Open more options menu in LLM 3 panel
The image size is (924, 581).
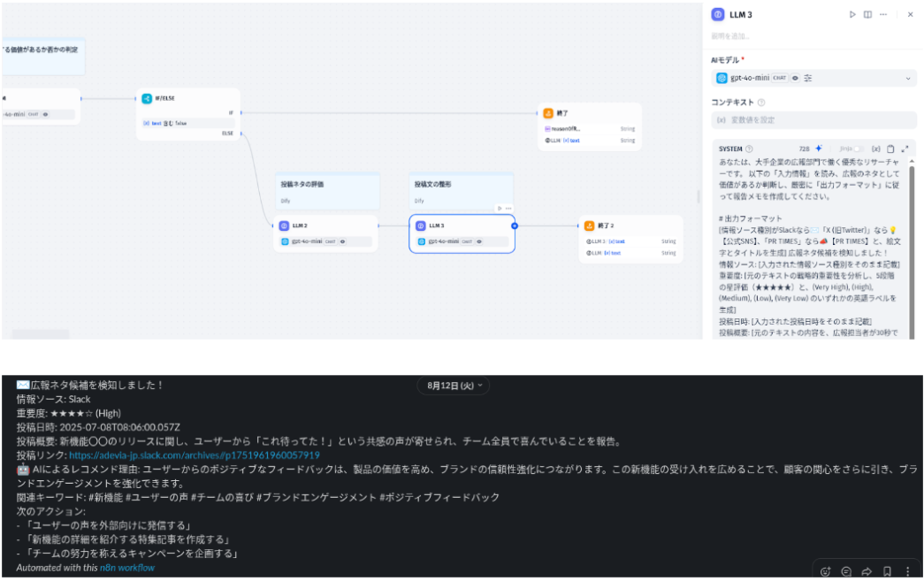click(882, 14)
